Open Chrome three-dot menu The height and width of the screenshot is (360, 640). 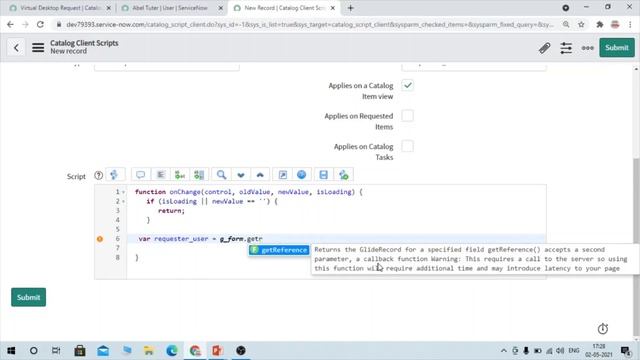click(x=630, y=24)
